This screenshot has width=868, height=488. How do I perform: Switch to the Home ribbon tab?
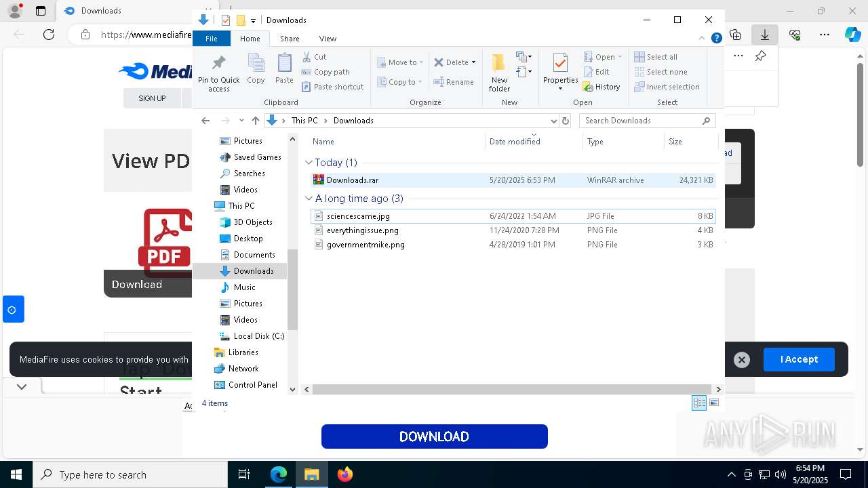point(250,39)
